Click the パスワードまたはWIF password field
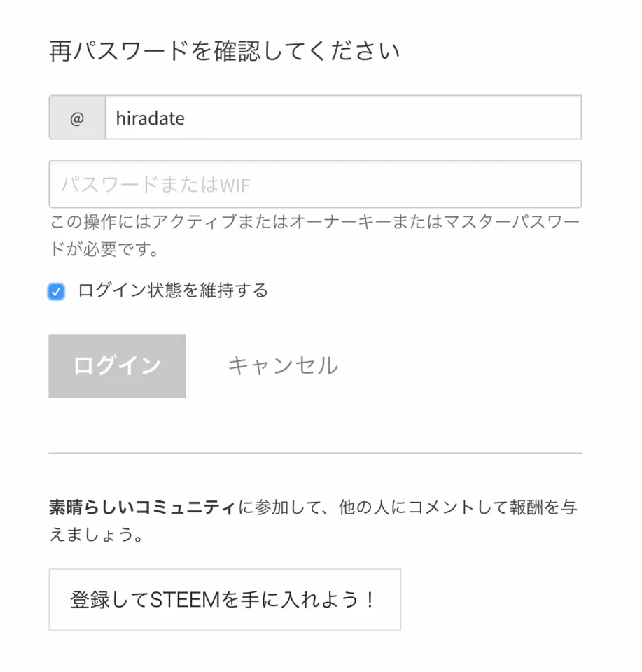 [x=315, y=183]
